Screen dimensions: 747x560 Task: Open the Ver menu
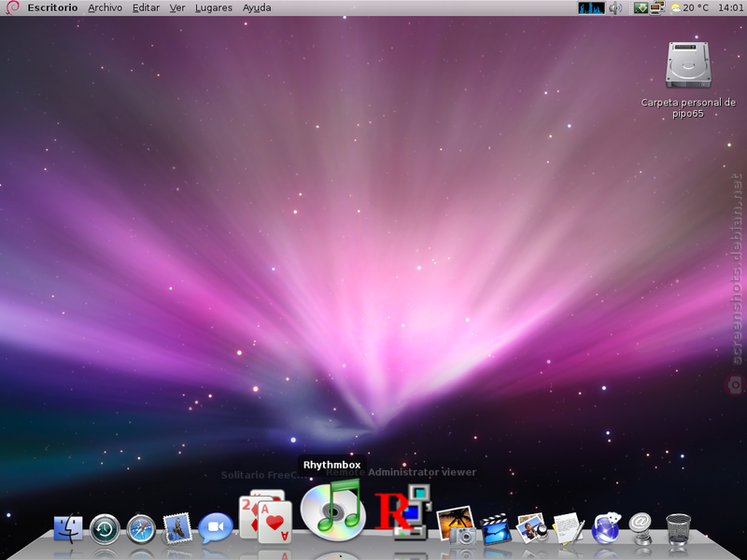(177, 7)
